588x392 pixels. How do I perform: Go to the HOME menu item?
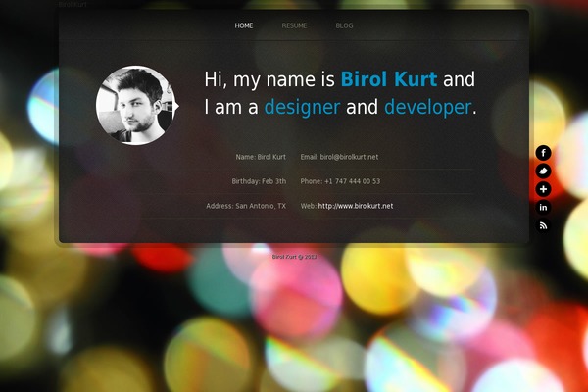pos(244,25)
